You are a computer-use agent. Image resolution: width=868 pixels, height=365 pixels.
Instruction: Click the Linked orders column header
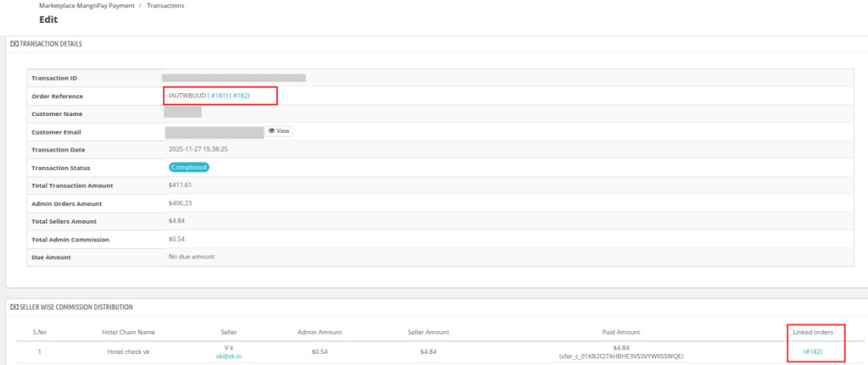(x=813, y=332)
